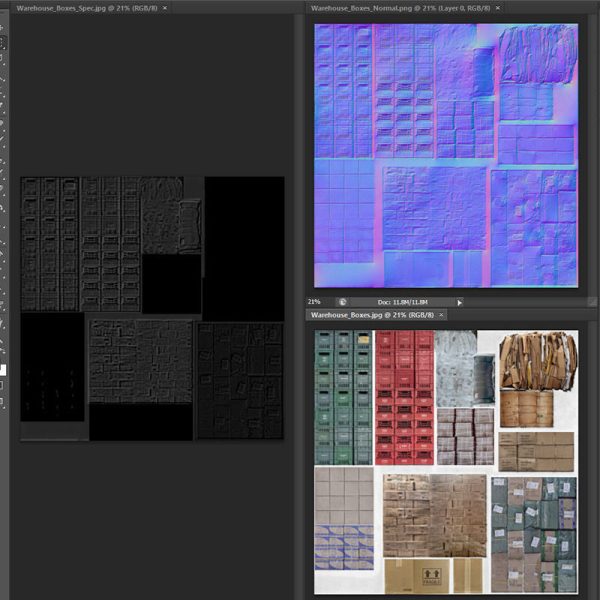Click the crumpled cardboard bale in the diffuse texture
The width and height of the screenshot is (600, 600).
click(x=538, y=360)
